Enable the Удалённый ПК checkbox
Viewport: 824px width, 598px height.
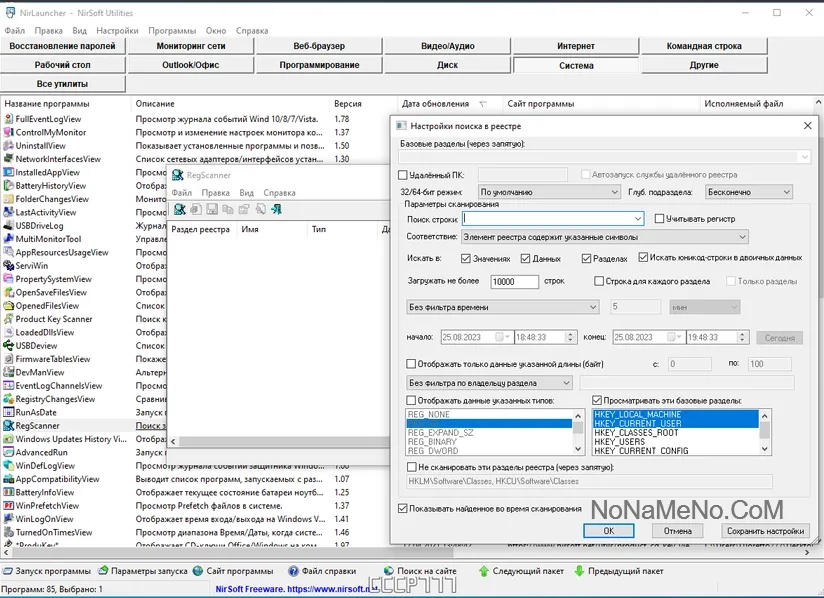coord(403,175)
